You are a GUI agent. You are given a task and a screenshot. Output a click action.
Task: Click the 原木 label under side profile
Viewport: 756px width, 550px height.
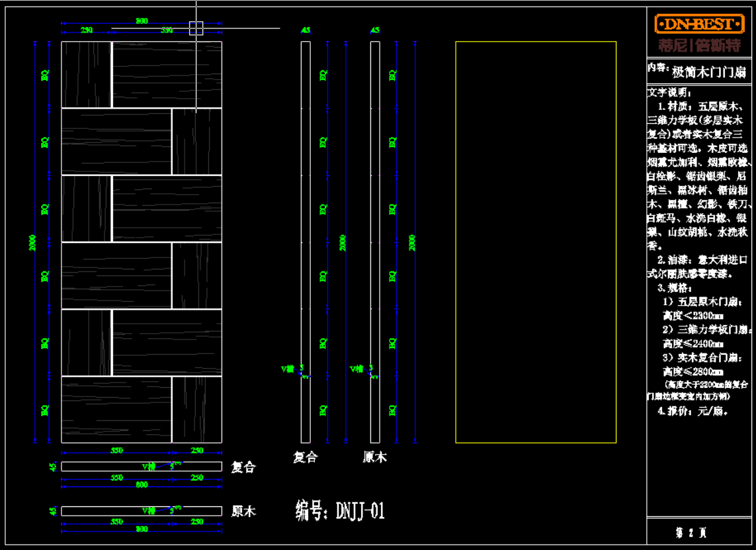[374, 457]
